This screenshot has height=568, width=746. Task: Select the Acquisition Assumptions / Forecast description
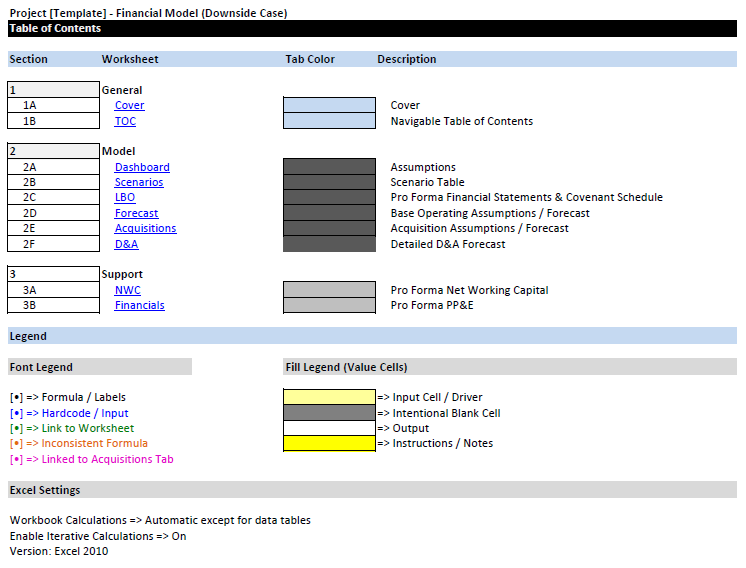click(x=480, y=228)
